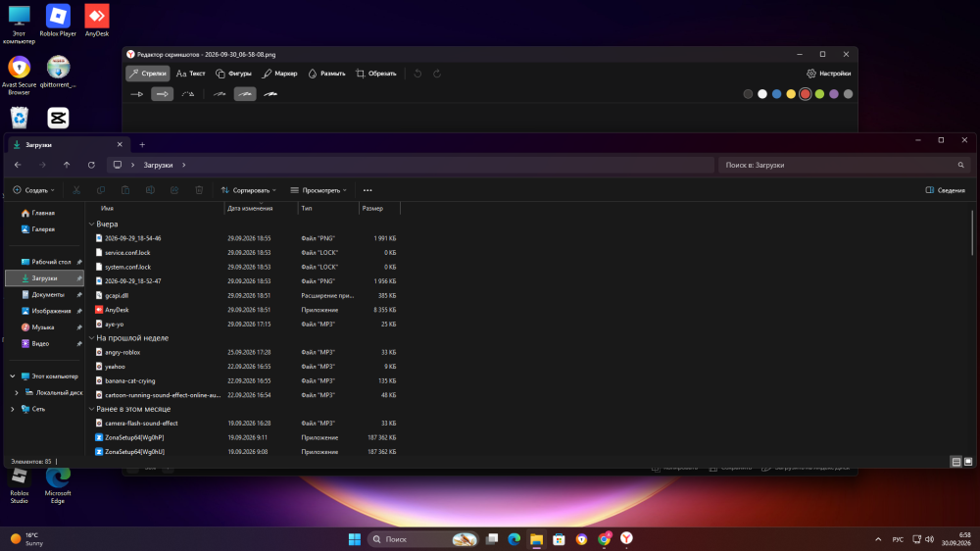Collapse Этот компьютер in the sidebar tree

tap(13, 376)
